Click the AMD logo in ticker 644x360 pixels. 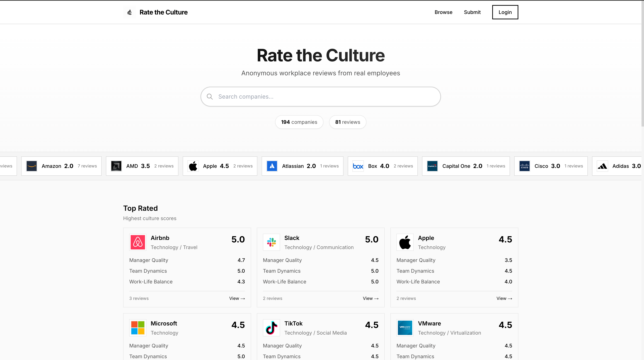tap(116, 166)
